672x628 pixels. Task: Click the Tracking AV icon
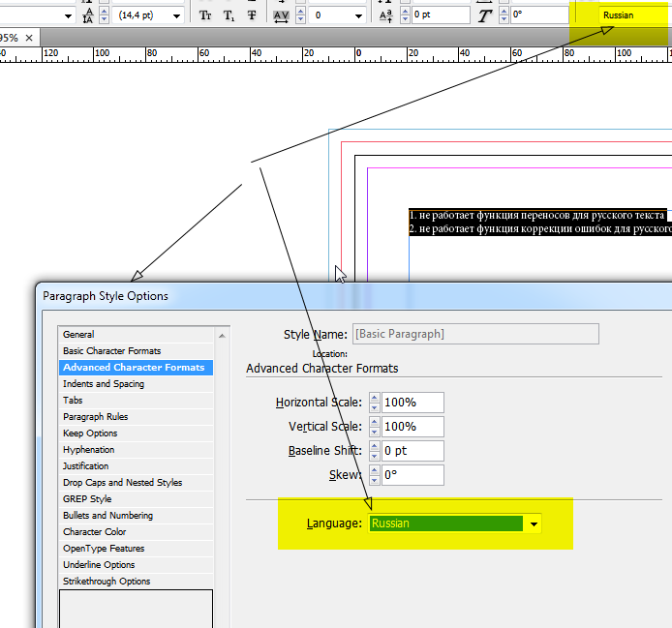pyautogui.click(x=281, y=16)
